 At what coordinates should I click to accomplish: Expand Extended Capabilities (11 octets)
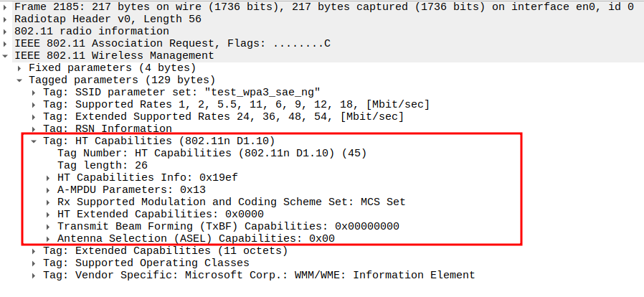pos(34,250)
